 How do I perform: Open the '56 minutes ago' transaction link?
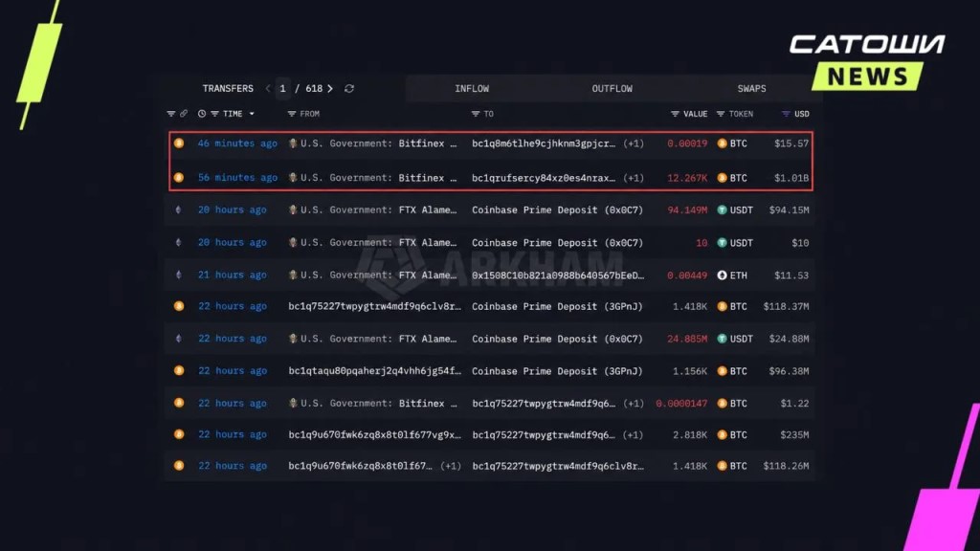237,177
